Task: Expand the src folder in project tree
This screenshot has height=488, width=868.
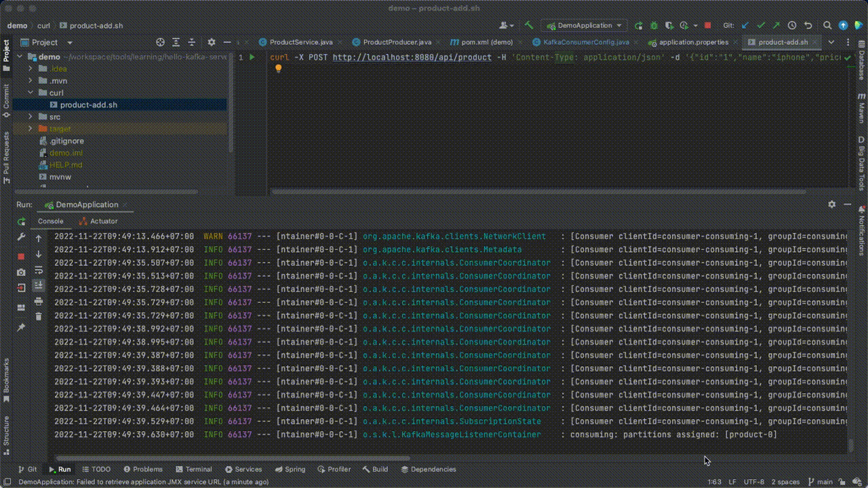Action: click(31, 117)
